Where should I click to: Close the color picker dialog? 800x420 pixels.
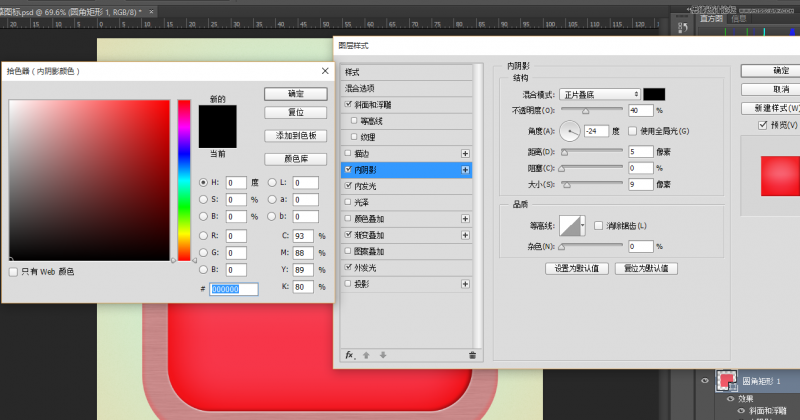pyautogui.click(x=325, y=71)
